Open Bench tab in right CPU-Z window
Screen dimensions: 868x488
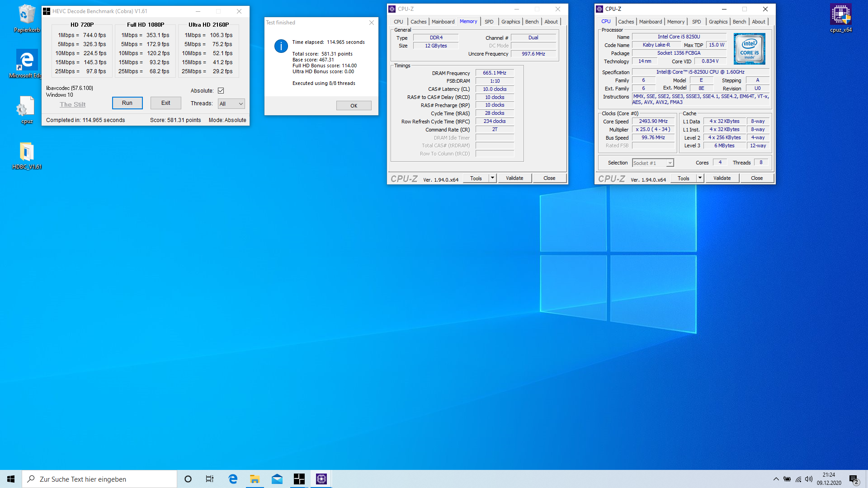pyautogui.click(x=739, y=22)
